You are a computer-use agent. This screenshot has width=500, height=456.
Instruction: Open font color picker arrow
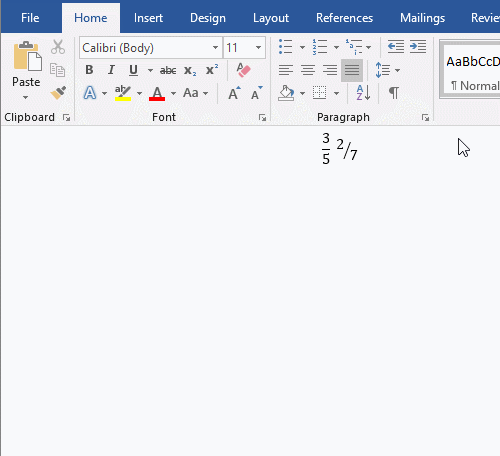(x=173, y=93)
